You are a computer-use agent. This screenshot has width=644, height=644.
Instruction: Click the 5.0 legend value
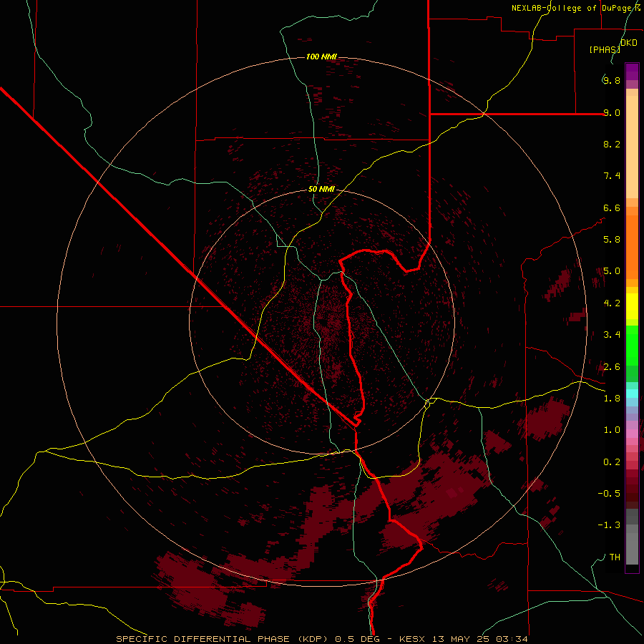(x=612, y=271)
